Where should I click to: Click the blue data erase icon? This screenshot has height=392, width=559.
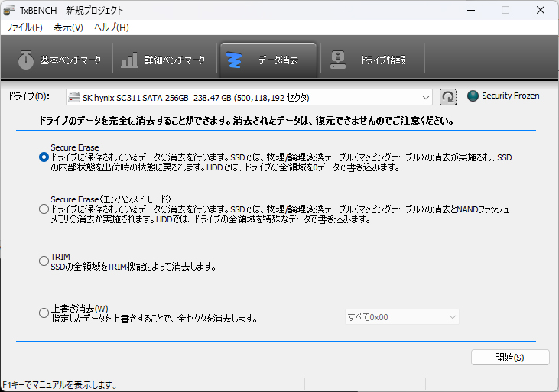[236, 60]
